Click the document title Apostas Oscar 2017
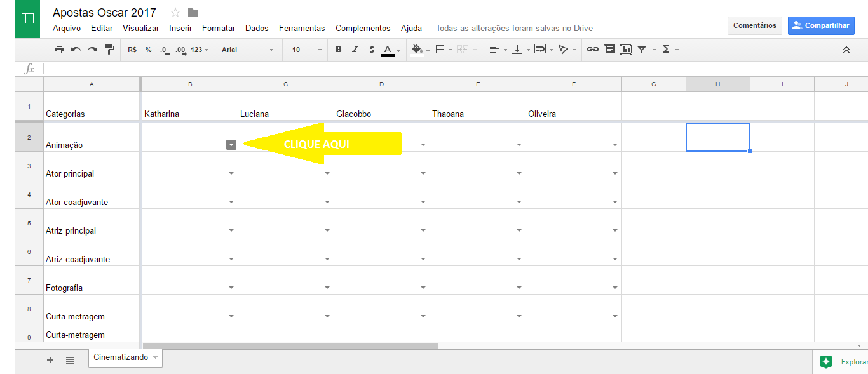868x374 pixels. (104, 13)
